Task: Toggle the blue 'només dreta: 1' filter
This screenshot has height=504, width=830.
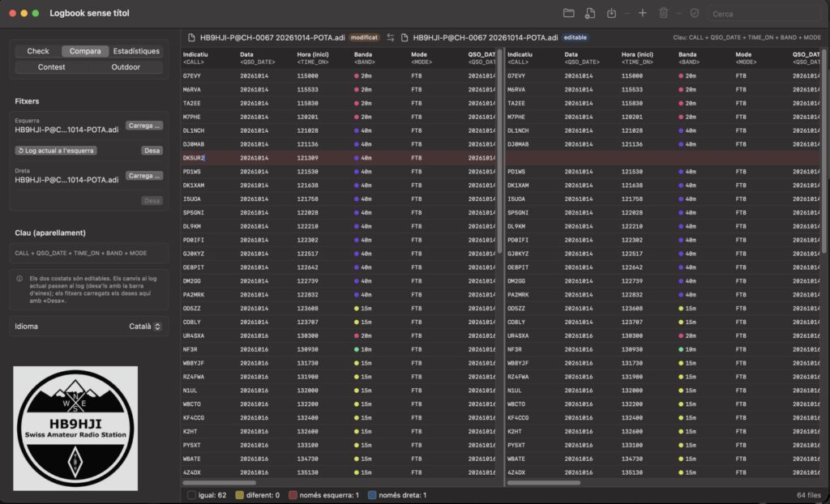Action: click(372, 495)
